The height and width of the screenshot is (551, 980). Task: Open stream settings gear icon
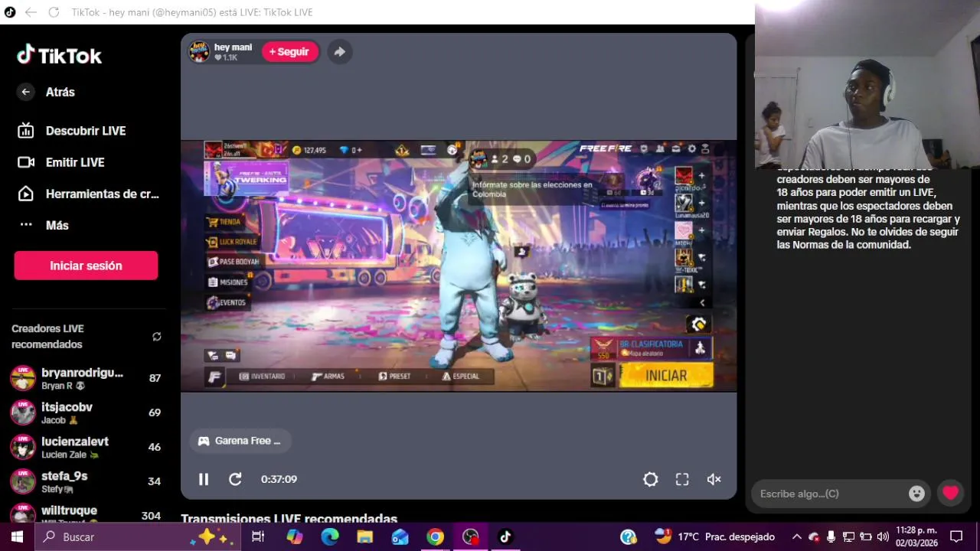(x=651, y=479)
